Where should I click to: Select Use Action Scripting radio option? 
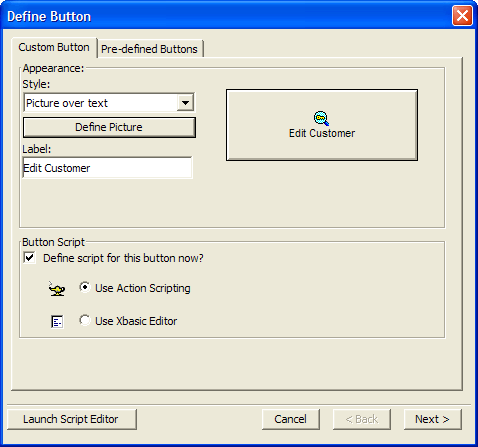[85, 287]
